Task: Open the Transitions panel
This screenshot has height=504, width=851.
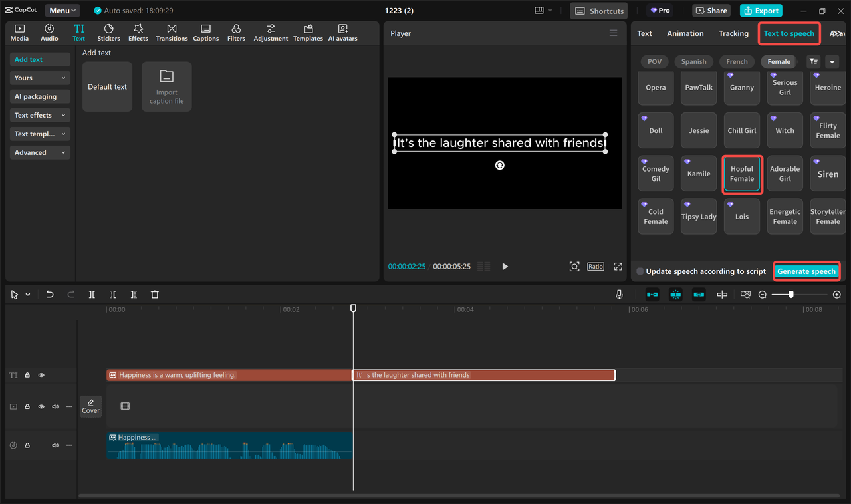Action: pyautogui.click(x=172, y=33)
